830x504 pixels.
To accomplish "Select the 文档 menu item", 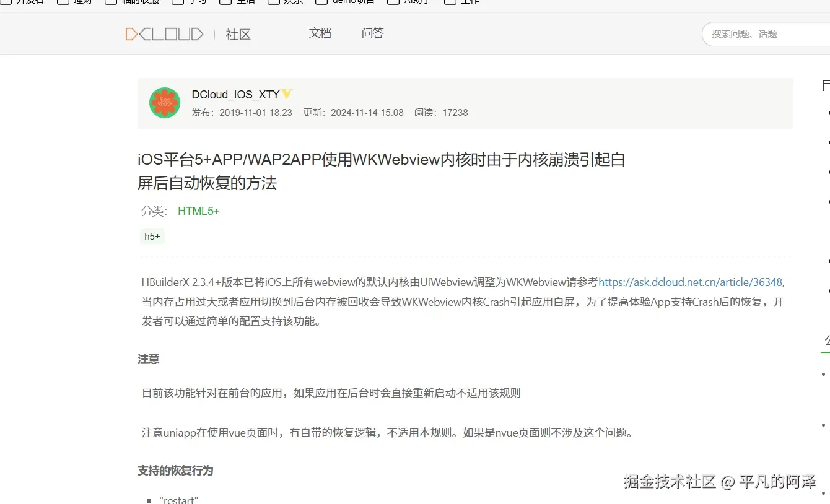I will (x=320, y=33).
